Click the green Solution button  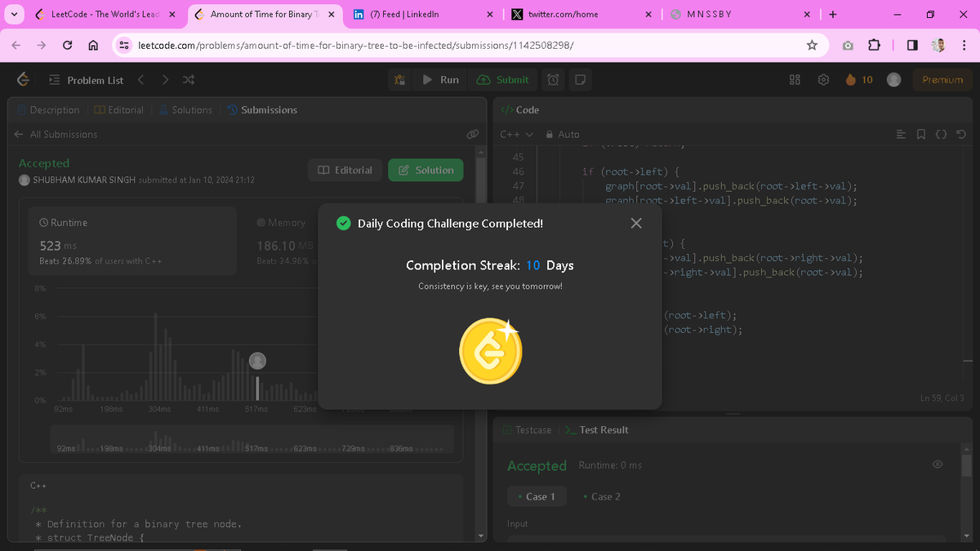425,170
